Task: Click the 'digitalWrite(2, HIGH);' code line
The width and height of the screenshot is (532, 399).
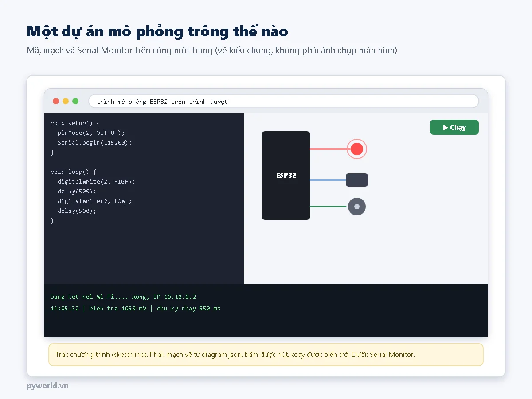Action: (97, 181)
